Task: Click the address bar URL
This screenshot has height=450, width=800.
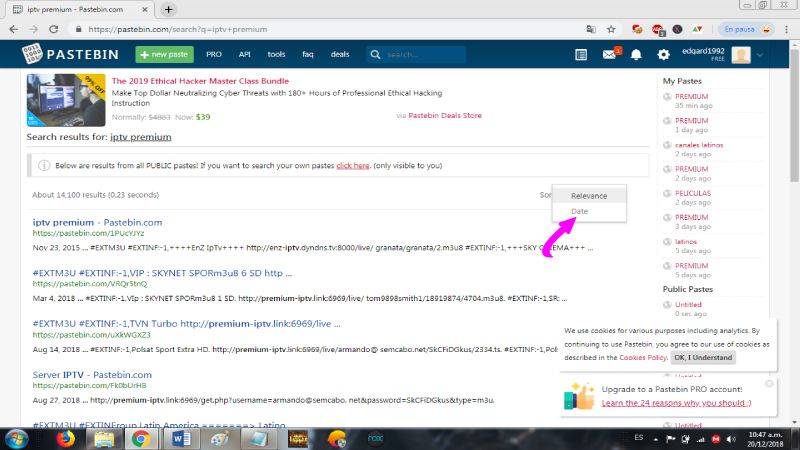Action: tap(178, 30)
